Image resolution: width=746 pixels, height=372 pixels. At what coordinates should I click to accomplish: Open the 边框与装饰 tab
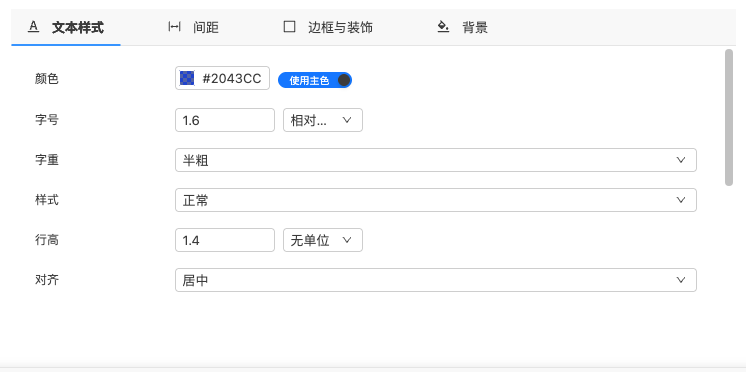(328, 27)
